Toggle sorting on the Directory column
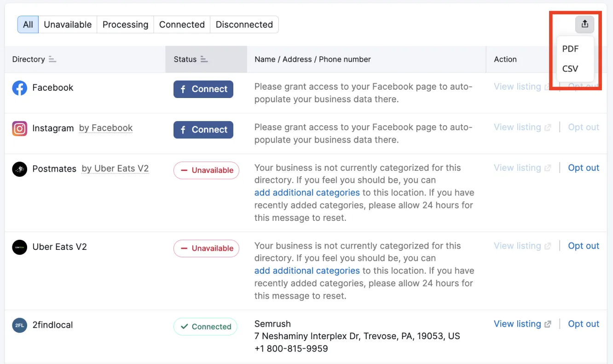The width and height of the screenshot is (613, 364). tap(52, 59)
